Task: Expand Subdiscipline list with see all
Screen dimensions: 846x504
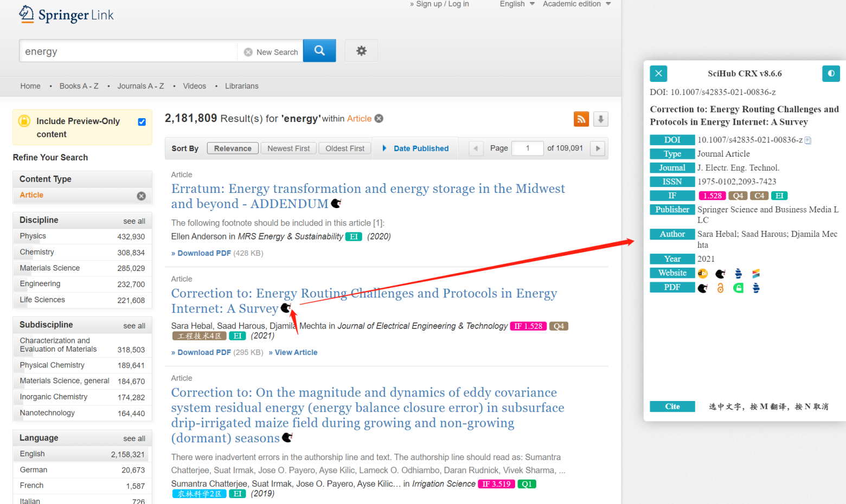Action: click(x=134, y=326)
